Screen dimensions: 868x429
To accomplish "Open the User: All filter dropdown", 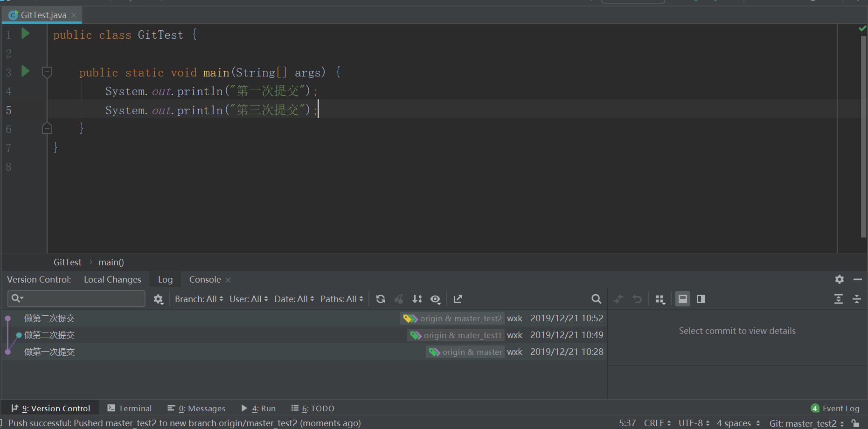I will pyautogui.click(x=249, y=299).
